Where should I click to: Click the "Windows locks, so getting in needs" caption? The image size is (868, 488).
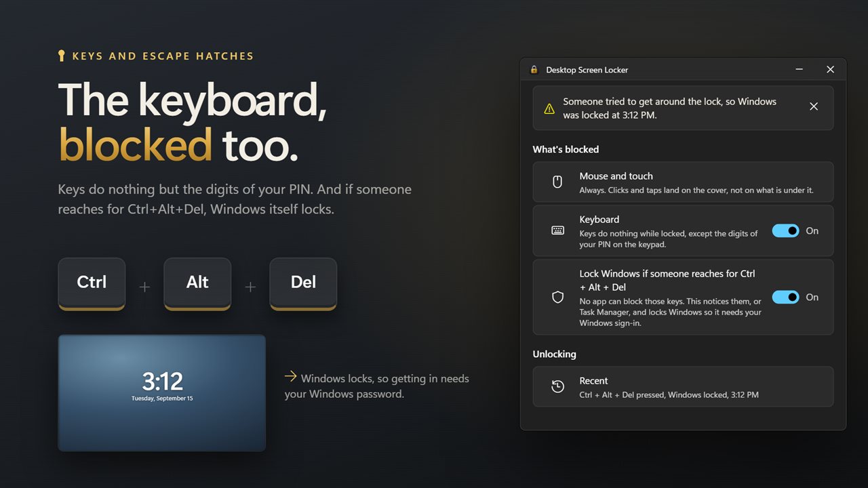click(377, 386)
